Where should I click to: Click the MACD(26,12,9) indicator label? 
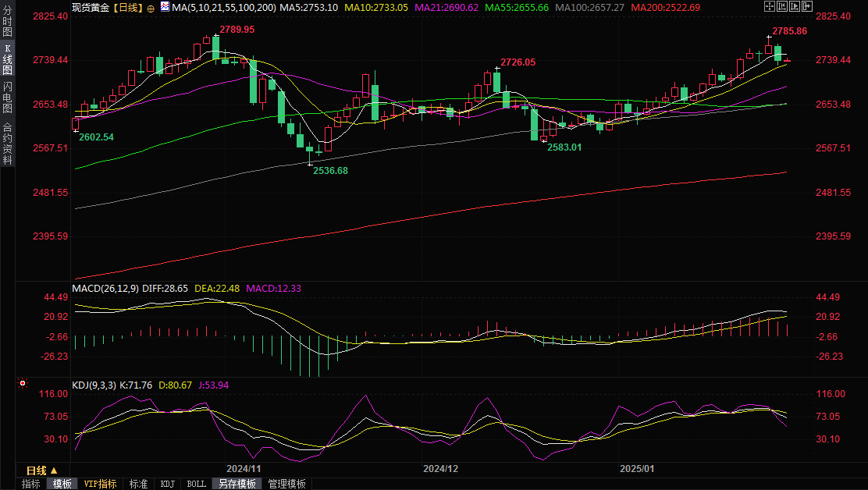tap(105, 288)
